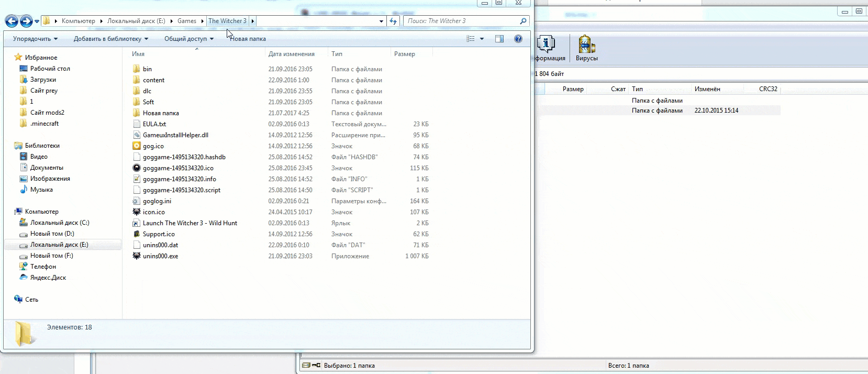Click the Новая папка toolbar button
Screen dimensions: 868x374
(x=248, y=39)
